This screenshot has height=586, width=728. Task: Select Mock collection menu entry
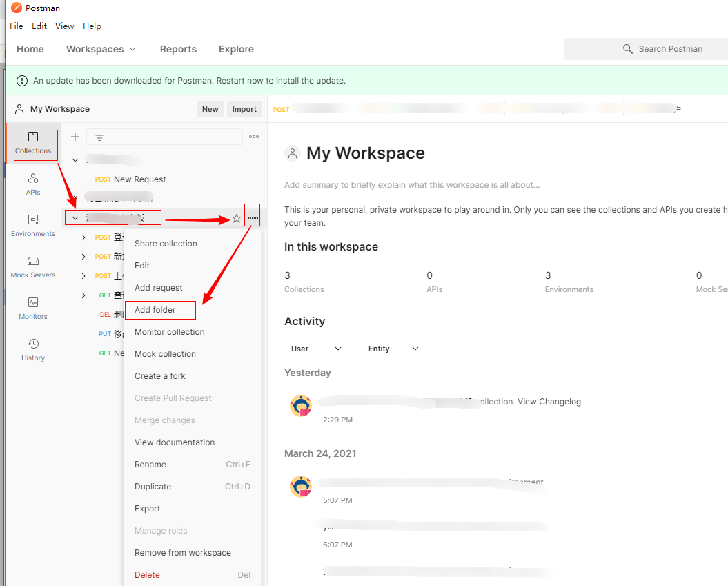(x=193, y=354)
